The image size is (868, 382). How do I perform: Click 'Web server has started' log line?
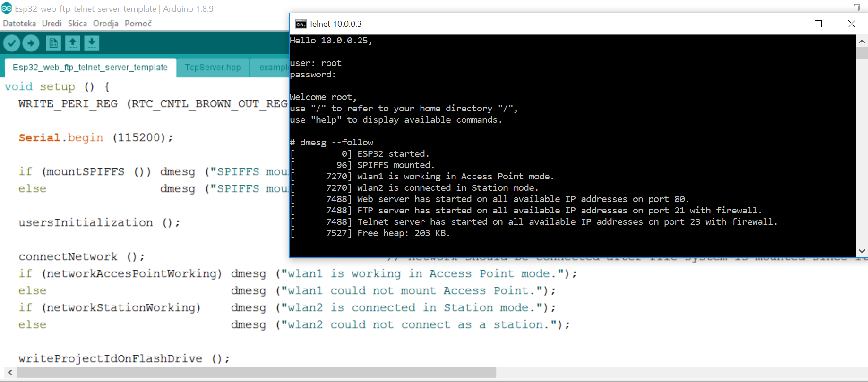pyautogui.click(x=490, y=199)
